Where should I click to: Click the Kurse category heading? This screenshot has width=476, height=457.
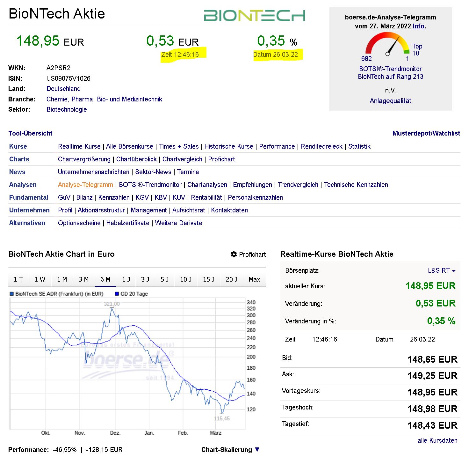pos(18,146)
